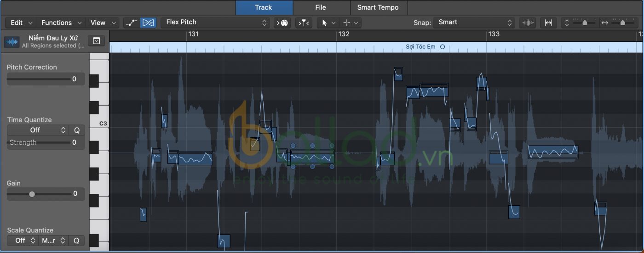Open the Flex Pitch mode dropdown
Viewport: 644px width, 253px height.
pos(215,22)
